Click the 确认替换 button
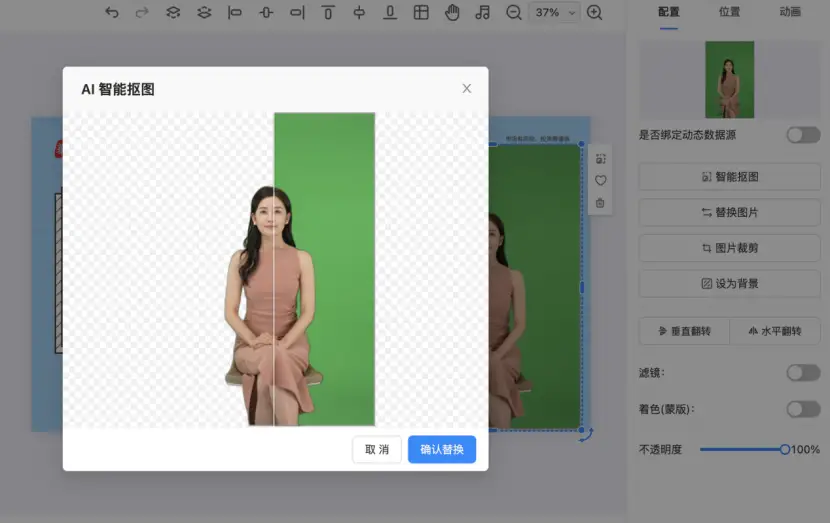 click(441, 450)
